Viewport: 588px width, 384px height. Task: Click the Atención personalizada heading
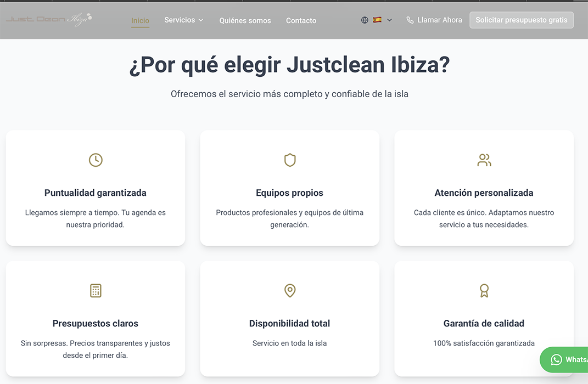coord(484,193)
